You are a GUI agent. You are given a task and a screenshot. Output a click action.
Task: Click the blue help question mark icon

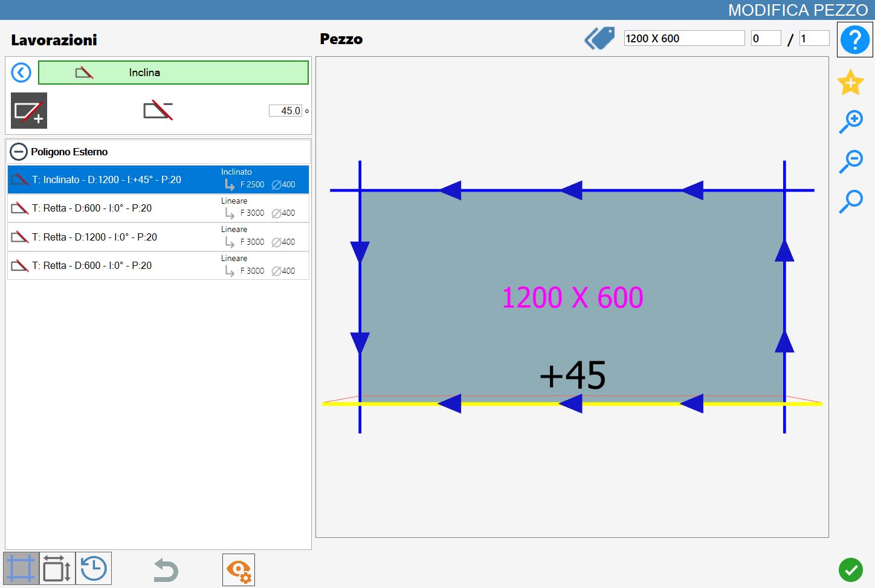click(854, 40)
